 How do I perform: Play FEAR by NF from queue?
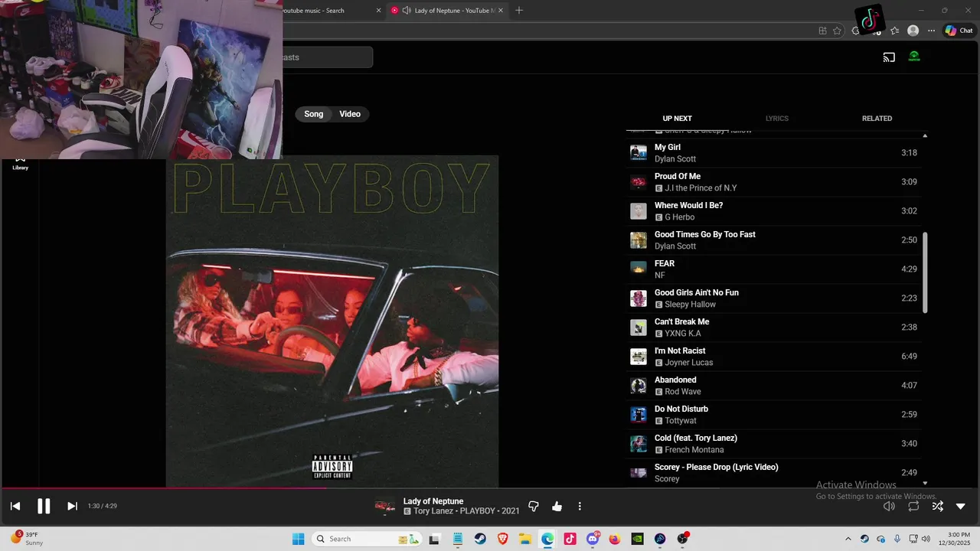click(773, 269)
